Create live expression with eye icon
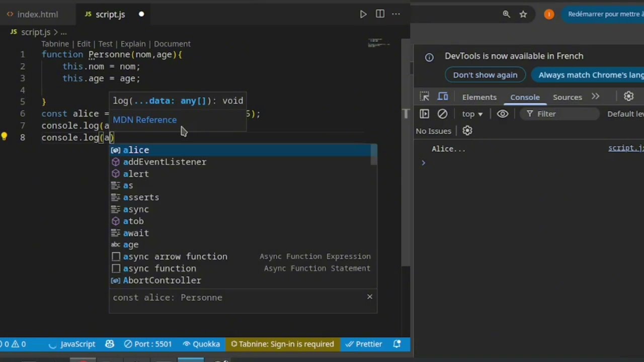Viewport: 644px width, 362px height. (x=503, y=114)
